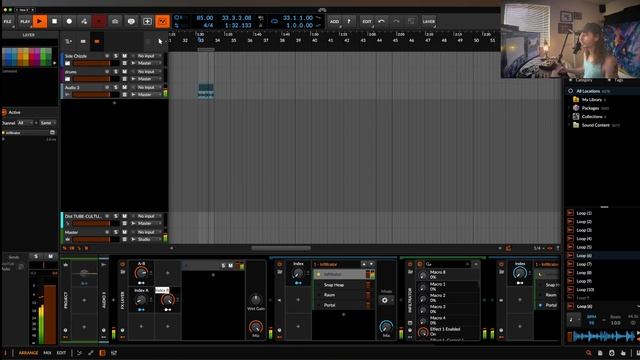Open Audio 3 No input dropdown

pos(148,87)
